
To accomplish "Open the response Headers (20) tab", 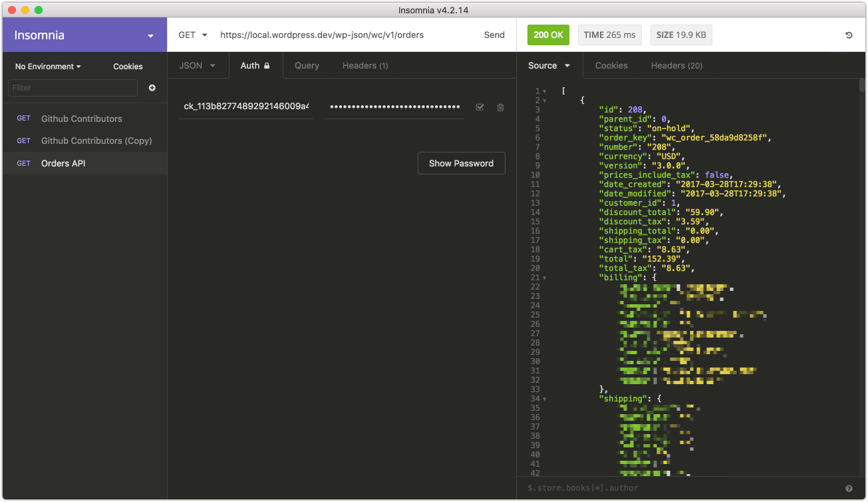I will [676, 66].
